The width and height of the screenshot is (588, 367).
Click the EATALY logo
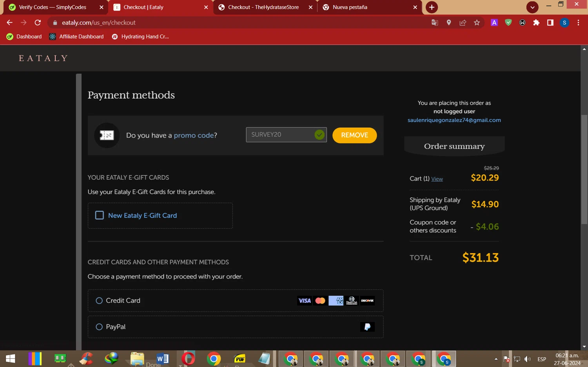(x=44, y=58)
